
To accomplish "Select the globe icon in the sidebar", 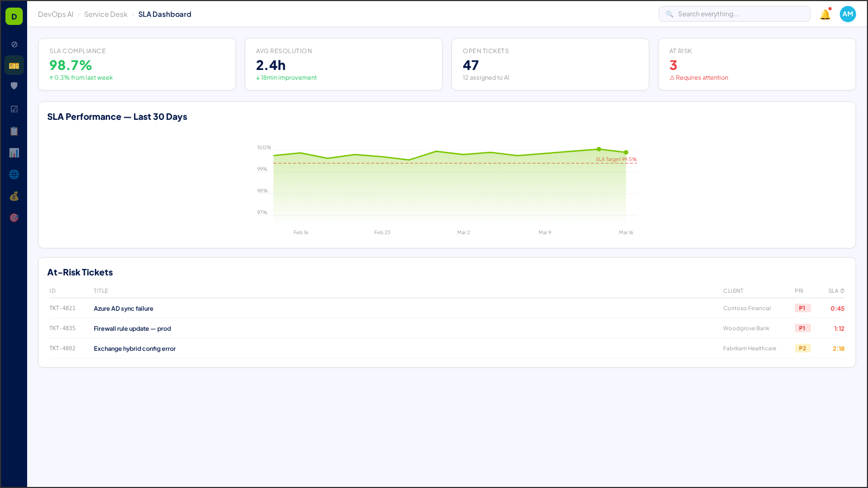I will tap(14, 174).
